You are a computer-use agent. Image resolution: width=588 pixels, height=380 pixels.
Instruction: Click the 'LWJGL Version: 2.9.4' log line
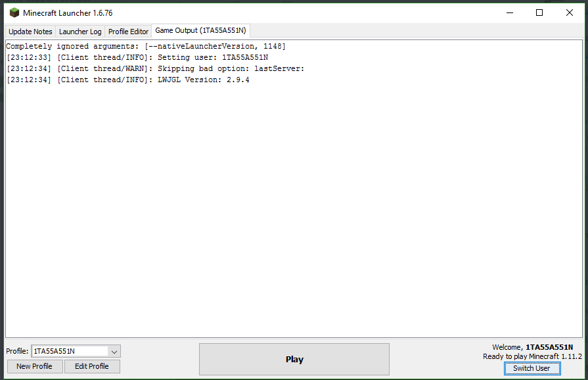pos(128,80)
